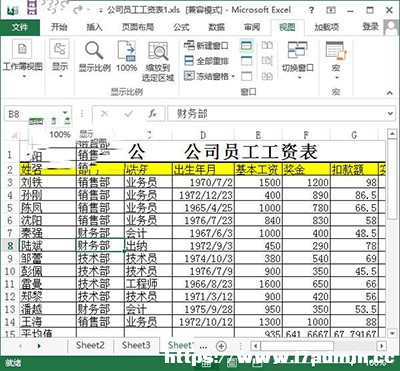Screen dimensions: 400x371
Task: Click date cell 1965/4/25
Action: coord(203,208)
